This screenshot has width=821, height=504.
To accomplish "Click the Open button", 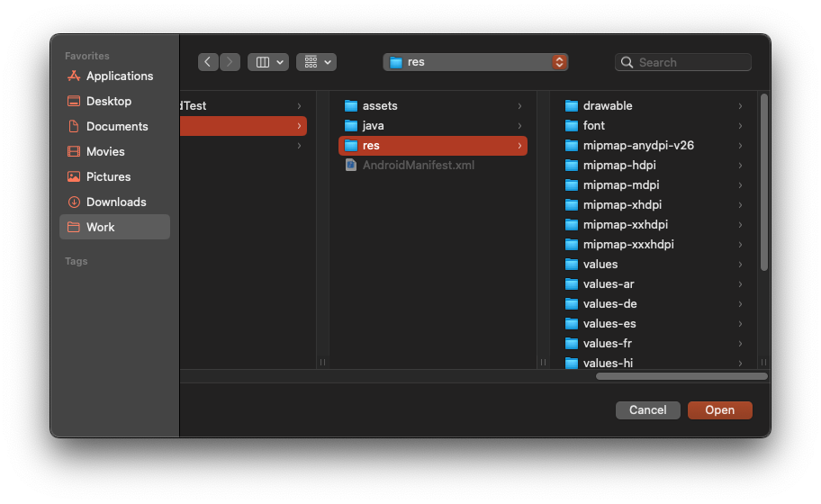I will [720, 409].
